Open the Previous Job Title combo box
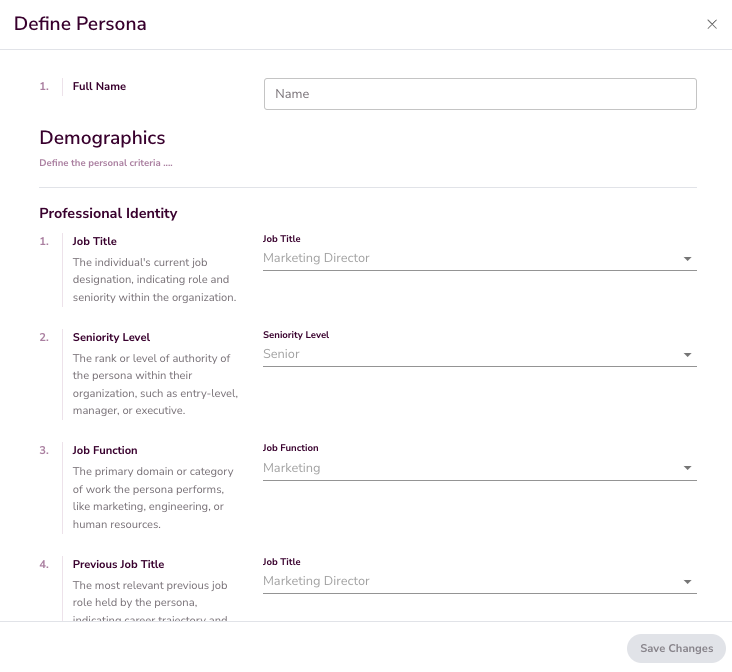Screen dimensions: 732x672 (x=470, y=581)
